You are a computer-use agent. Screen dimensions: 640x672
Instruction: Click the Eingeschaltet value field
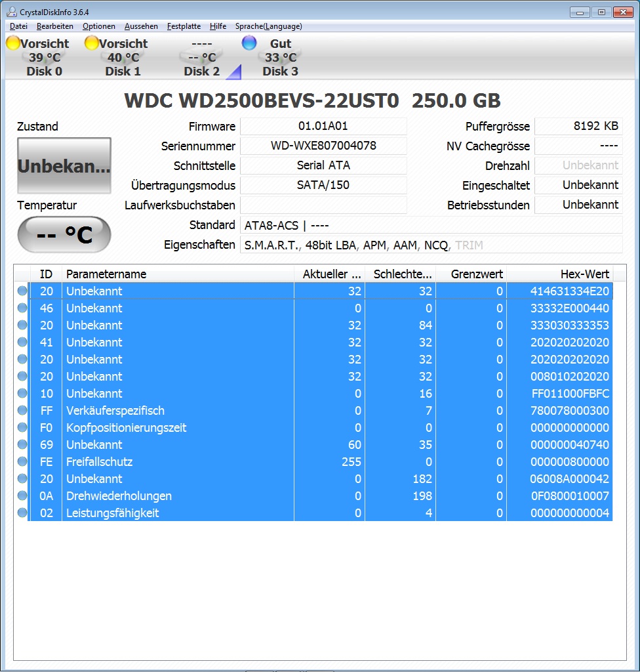(x=579, y=185)
